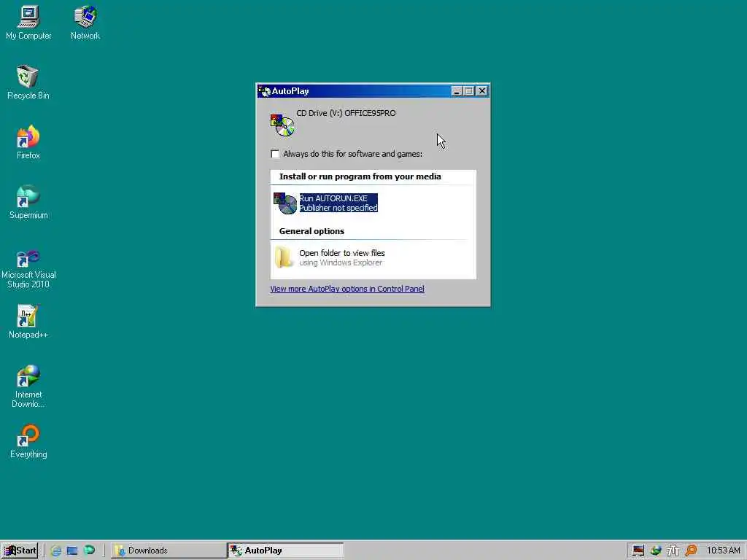Switch to Downloads taskbar window
747x560 pixels.
click(169, 551)
